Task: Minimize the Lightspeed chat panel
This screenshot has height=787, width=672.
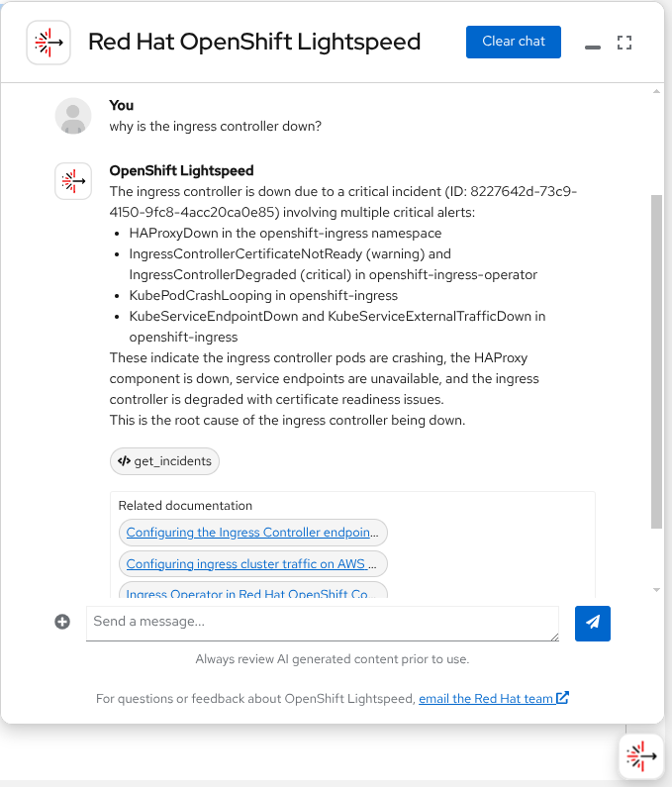Action: click(x=593, y=45)
